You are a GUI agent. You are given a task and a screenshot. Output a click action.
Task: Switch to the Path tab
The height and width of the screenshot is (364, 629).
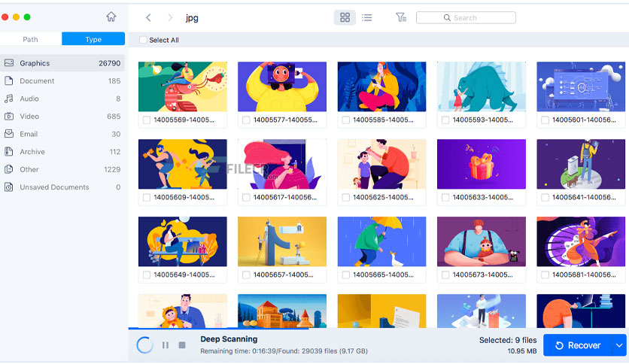31,39
